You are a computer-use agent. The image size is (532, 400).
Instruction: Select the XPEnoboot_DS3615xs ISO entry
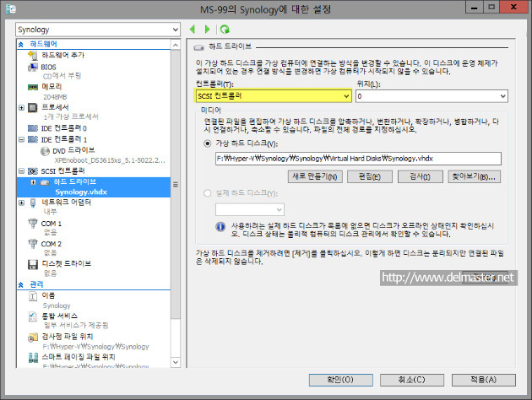pos(110,160)
